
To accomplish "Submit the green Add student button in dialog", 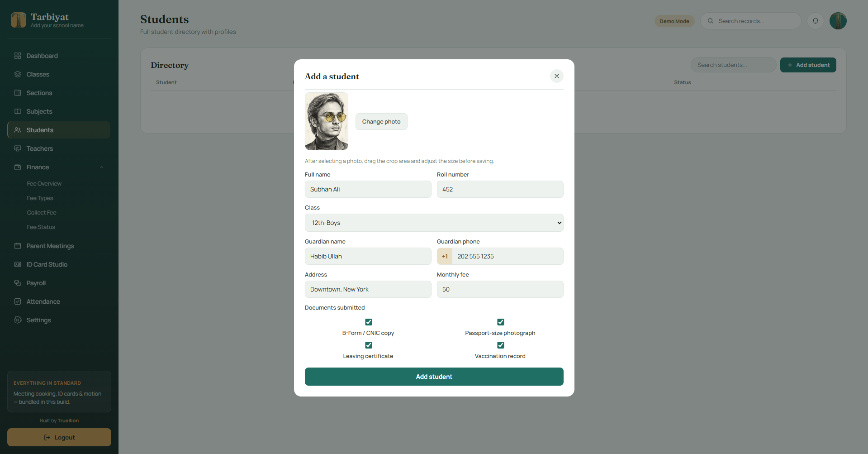I will tap(434, 377).
